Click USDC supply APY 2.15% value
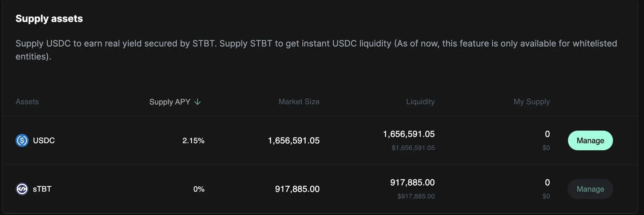The image size is (644, 215). pyautogui.click(x=193, y=141)
